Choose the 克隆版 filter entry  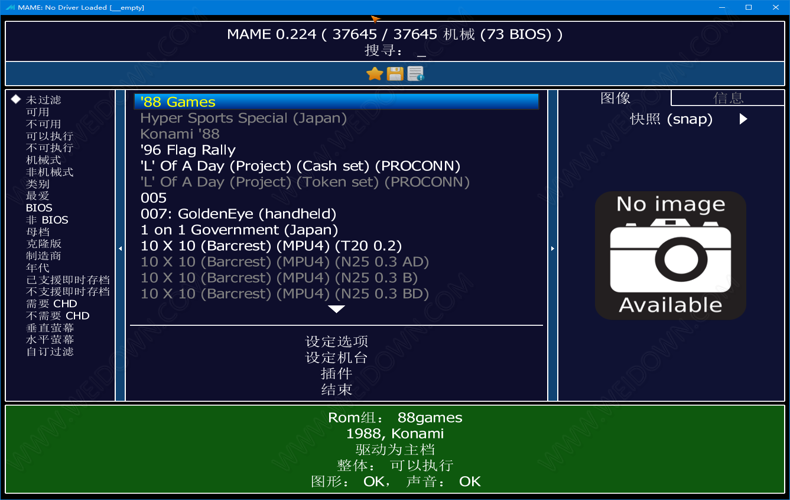pos(43,243)
